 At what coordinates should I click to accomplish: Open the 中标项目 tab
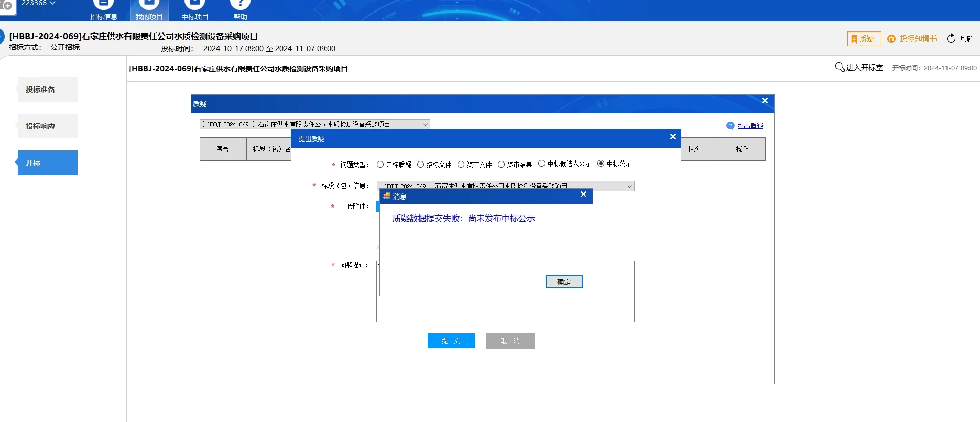click(x=195, y=11)
